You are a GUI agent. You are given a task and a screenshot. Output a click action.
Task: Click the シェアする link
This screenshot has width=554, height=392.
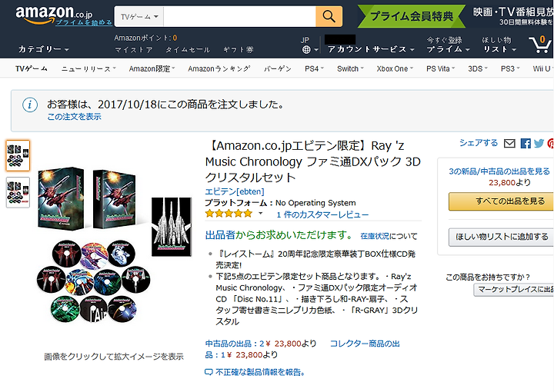point(479,143)
